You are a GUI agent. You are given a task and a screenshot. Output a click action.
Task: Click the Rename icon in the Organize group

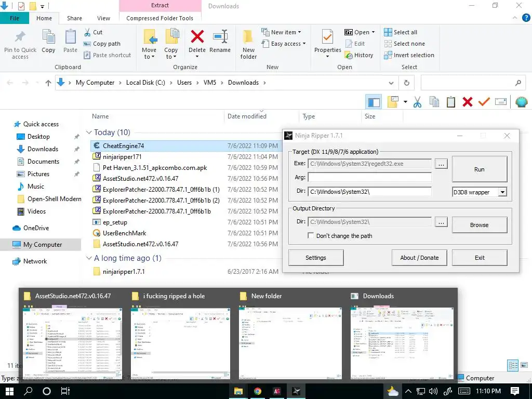[220, 37]
